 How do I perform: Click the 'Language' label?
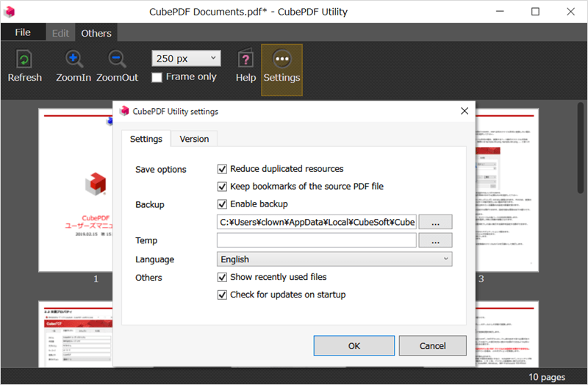tap(154, 259)
